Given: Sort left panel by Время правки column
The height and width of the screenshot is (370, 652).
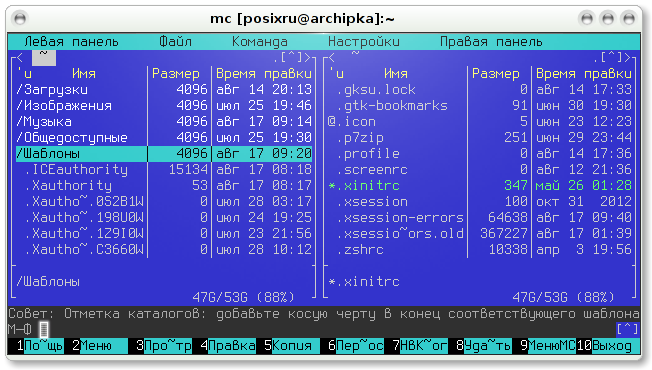Looking at the screenshot, I should click(264, 74).
